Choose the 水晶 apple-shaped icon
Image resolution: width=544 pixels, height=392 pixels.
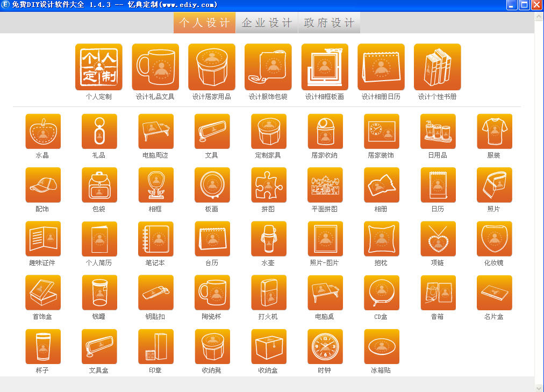(43, 131)
